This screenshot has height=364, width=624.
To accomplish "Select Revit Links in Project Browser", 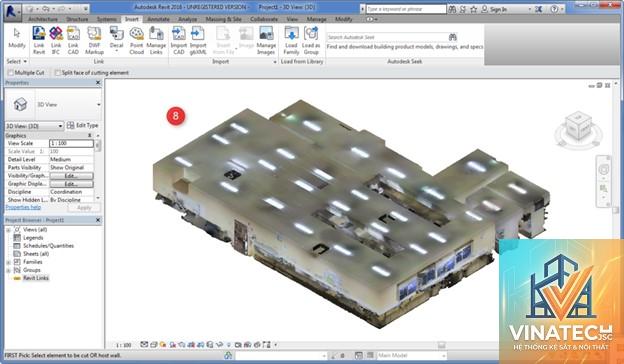I will [x=35, y=278].
